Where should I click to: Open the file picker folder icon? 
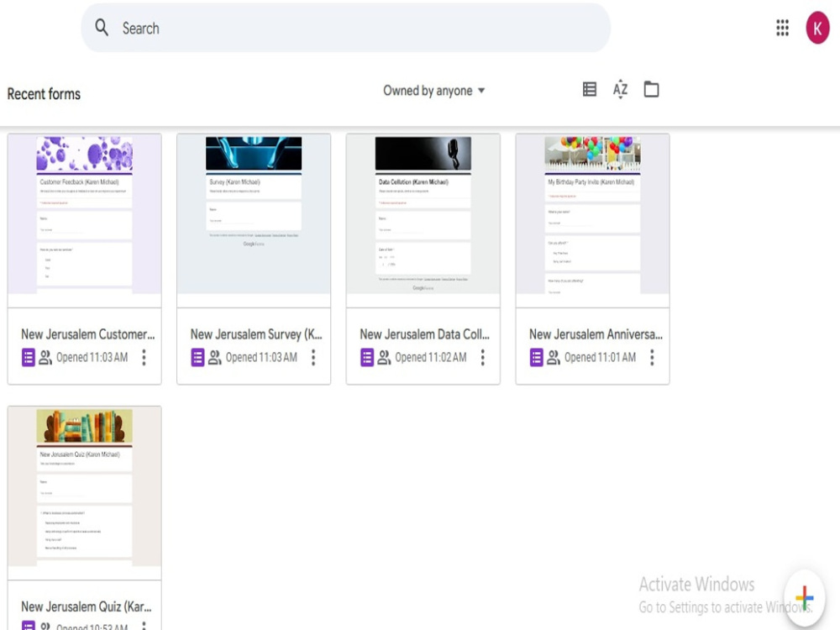(x=652, y=89)
